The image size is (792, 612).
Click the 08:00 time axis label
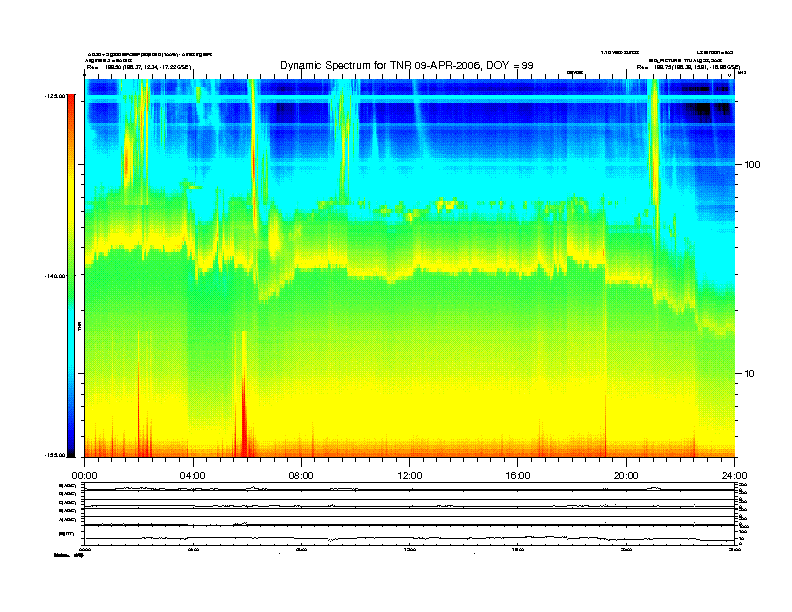pyautogui.click(x=301, y=476)
